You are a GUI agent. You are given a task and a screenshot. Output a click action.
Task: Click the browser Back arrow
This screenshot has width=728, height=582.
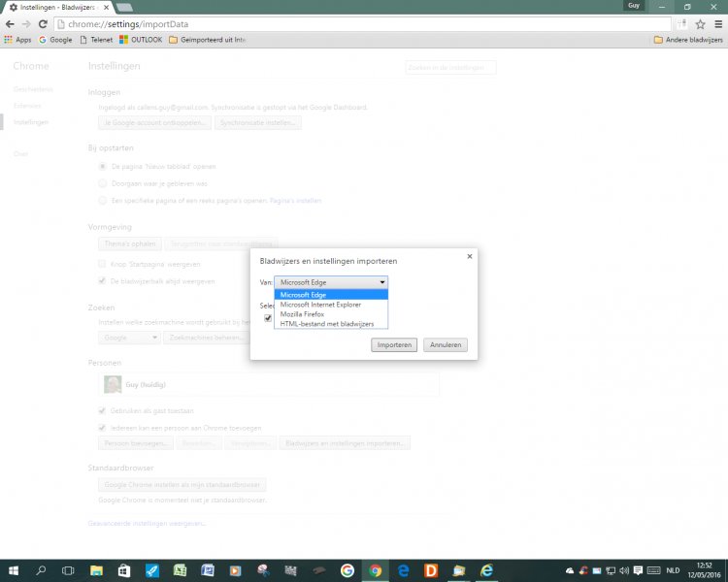[x=10, y=24]
